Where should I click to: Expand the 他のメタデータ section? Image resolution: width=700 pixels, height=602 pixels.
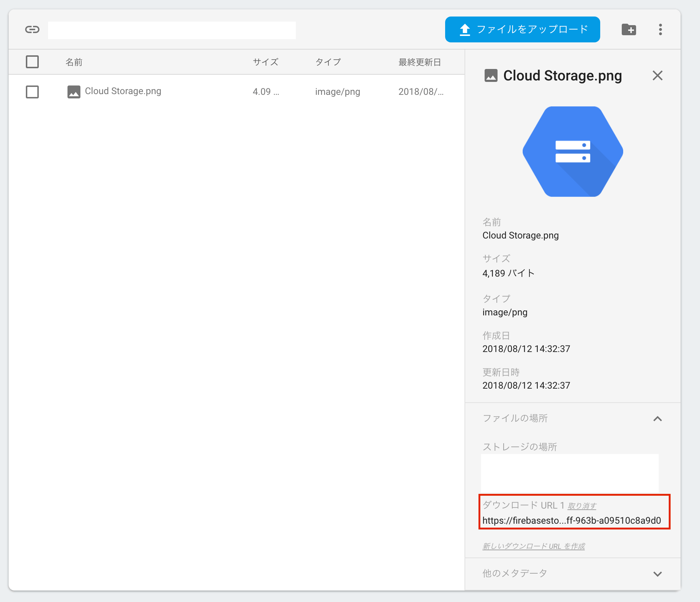[x=657, y=574]
